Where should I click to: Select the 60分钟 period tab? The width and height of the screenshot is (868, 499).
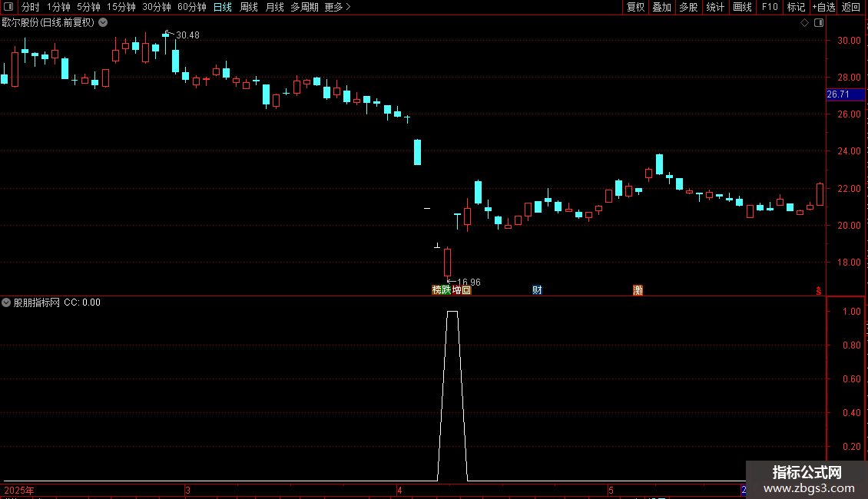point(191,7)
